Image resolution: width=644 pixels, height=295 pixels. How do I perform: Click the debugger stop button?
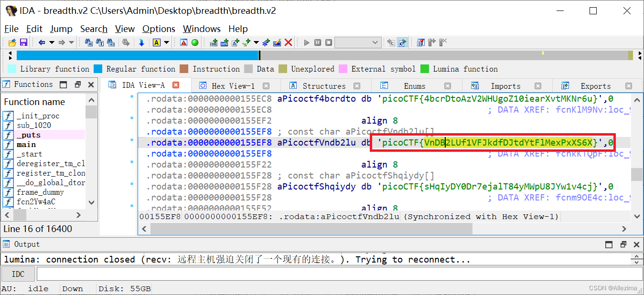(x=329, y=42)
